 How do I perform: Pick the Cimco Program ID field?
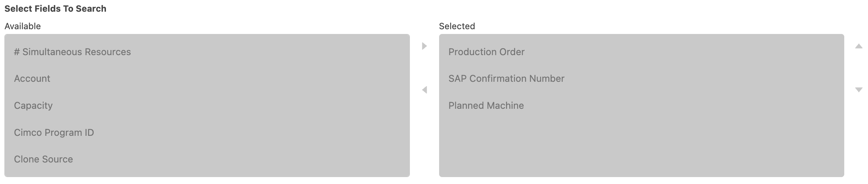54,133
